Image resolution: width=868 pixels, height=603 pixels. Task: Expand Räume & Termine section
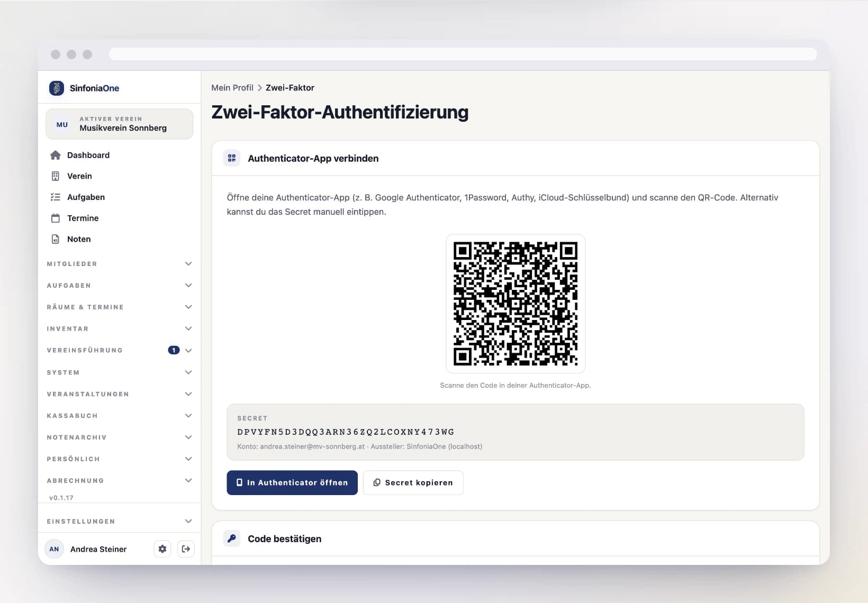pyautogui.click(x=120, y=307)
